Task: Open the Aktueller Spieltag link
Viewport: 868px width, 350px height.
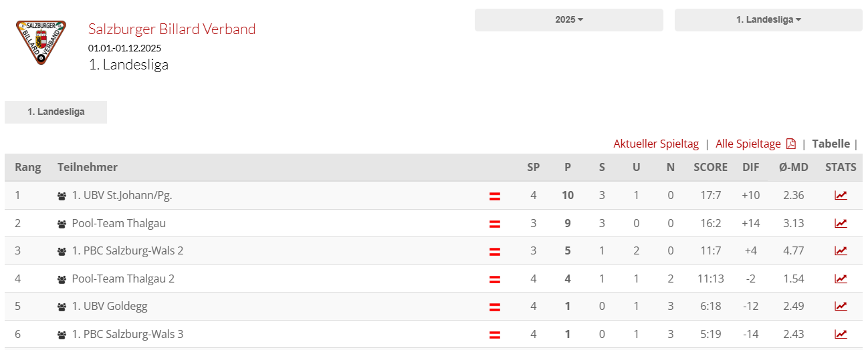Action: click(656, 144)
